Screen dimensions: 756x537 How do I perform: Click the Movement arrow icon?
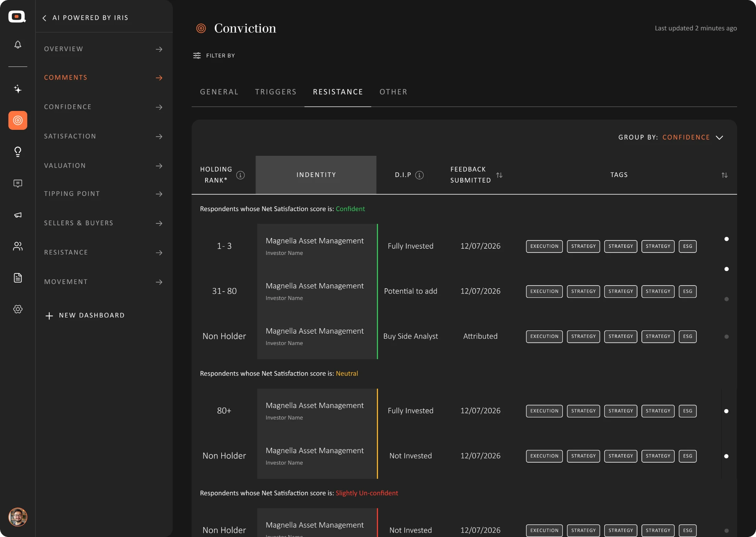pos(159,282)
